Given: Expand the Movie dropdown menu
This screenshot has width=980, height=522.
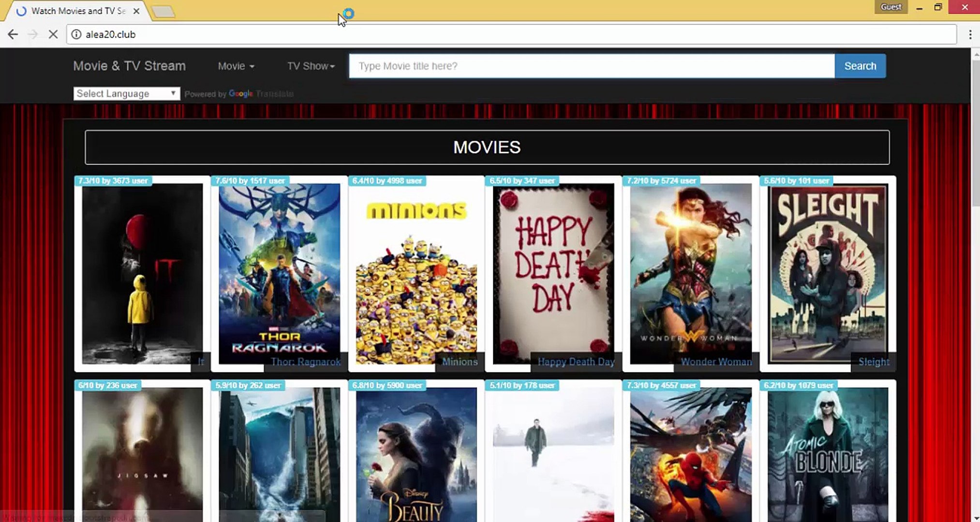Looking at the screenshot, I should click(x=236, y=66).
